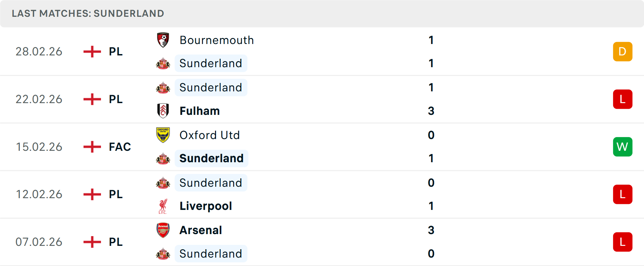
Task: Select the Sunderland crest in the top match
Action: (163, 63)
